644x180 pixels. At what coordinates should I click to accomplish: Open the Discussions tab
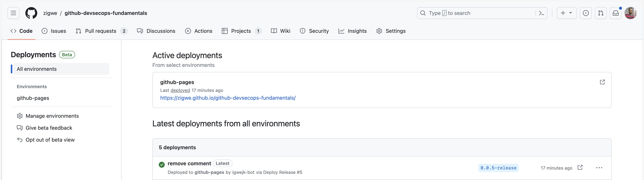click(x=156, y=31)
